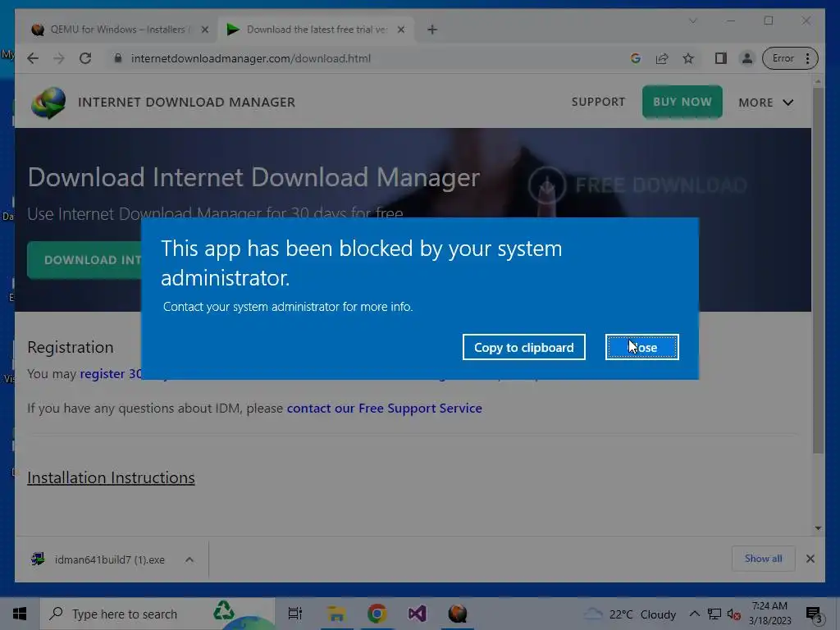Open the clock showing 7:24 AM
The image size is (840, 630).
(769, 614)
